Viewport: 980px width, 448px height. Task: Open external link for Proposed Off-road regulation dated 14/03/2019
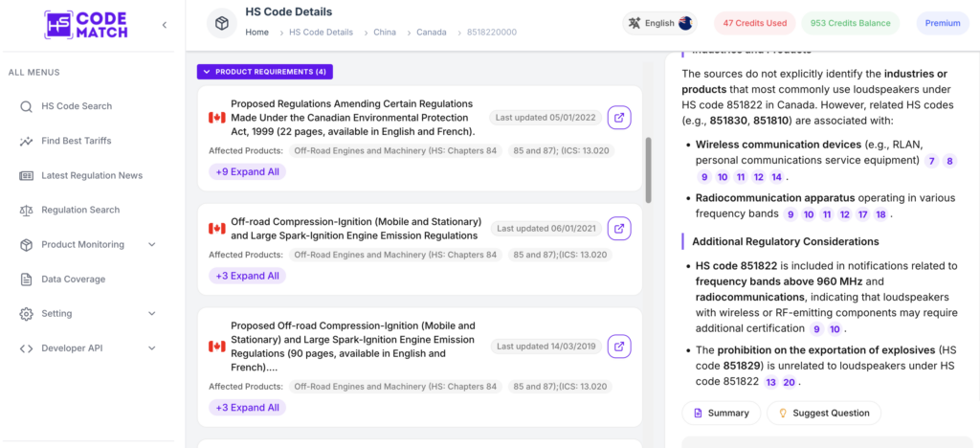[x=619, y=347]
